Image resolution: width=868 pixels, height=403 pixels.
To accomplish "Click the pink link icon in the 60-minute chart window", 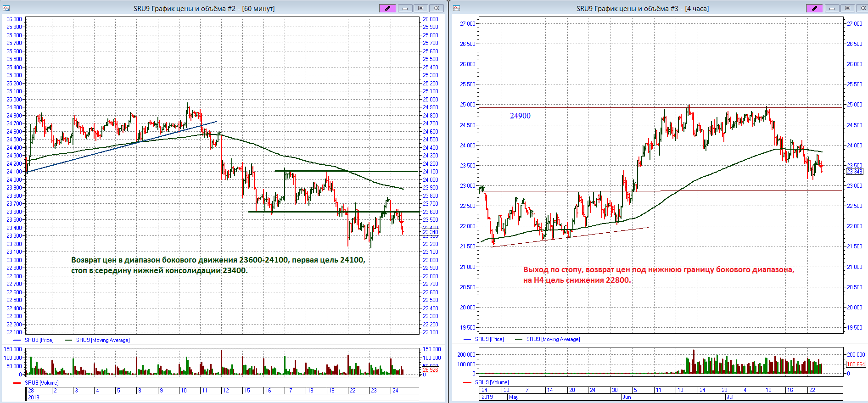I will [x=387, y=8].
